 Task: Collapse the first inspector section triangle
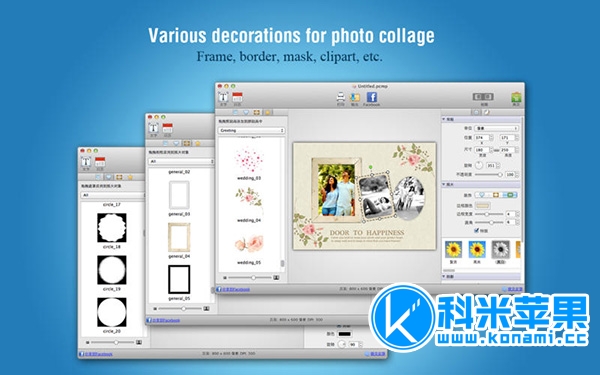(444, 119)
